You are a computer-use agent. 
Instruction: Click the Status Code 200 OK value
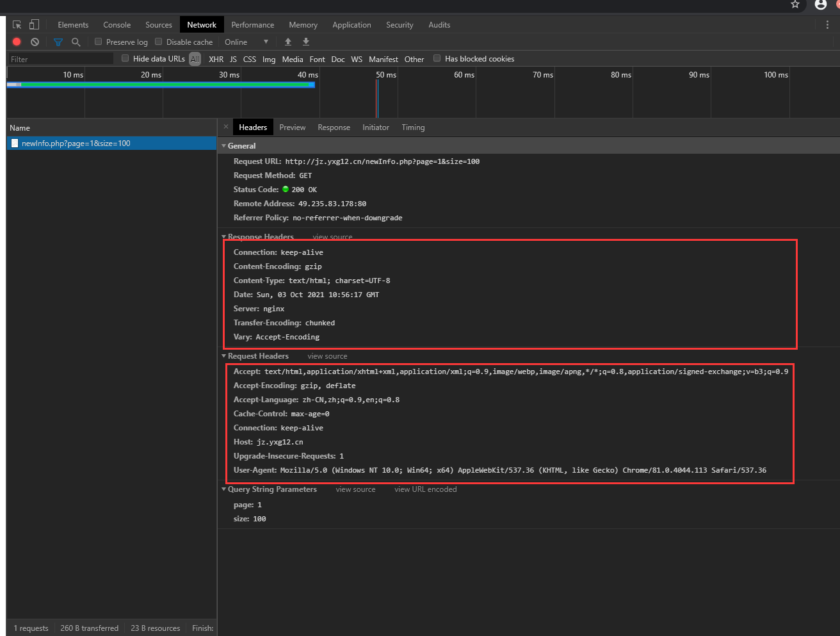pyautogui.click(x=304, y=190)
